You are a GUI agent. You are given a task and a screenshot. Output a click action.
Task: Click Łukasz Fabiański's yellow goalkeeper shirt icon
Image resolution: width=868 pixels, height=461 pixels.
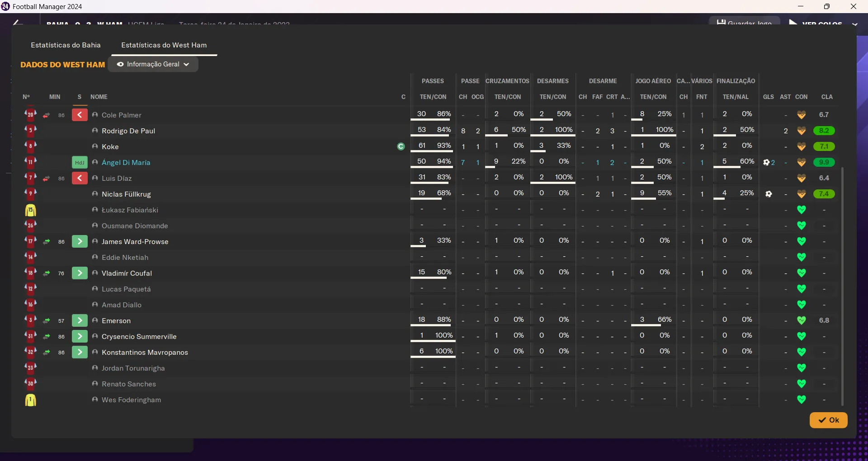point(30,210)
